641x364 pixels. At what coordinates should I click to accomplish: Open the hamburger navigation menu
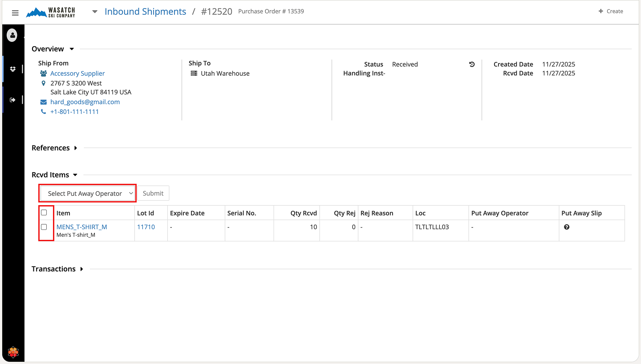click(x=15, y=13)
